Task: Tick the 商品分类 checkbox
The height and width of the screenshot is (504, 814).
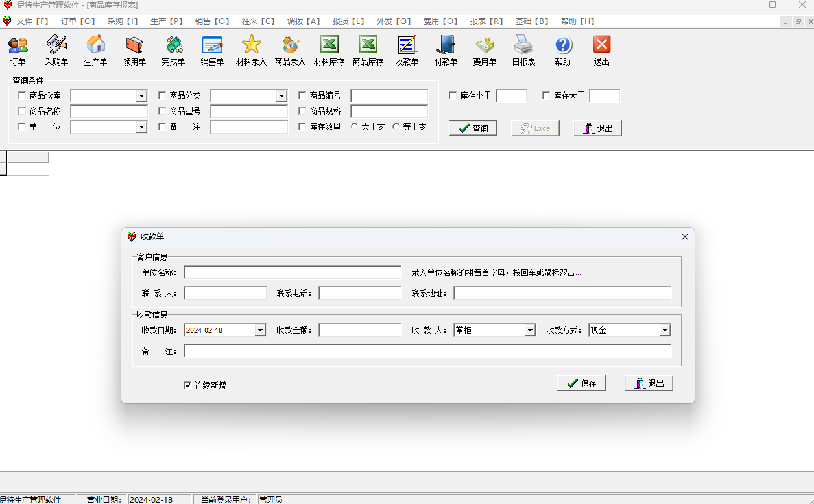Action: pos(163,95)
